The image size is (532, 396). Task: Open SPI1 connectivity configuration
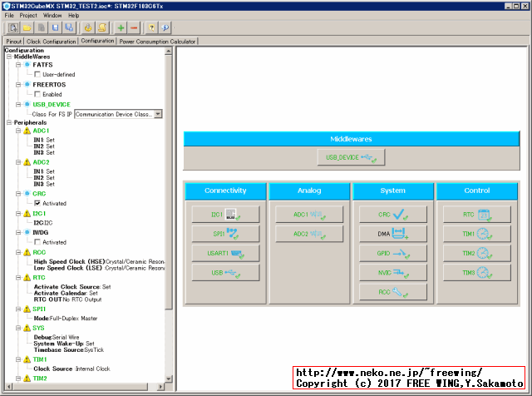pyautogui.click(x=225, y=234)
